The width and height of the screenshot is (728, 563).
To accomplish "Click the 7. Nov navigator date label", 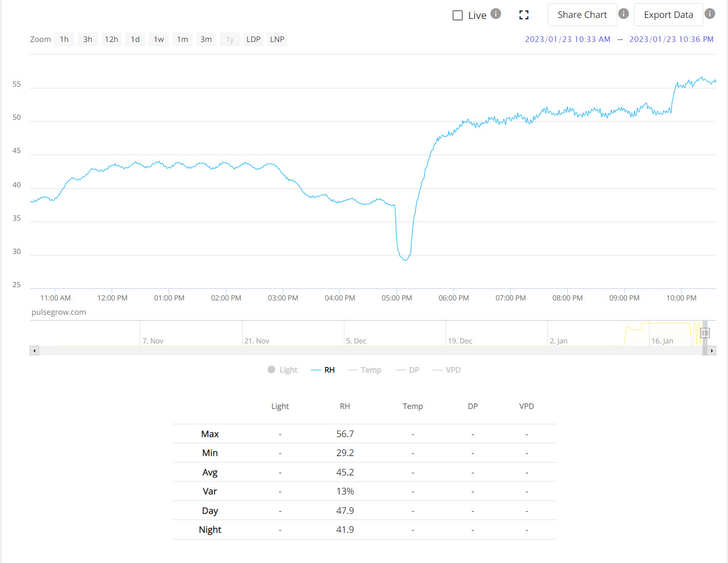I will [153, 341].
